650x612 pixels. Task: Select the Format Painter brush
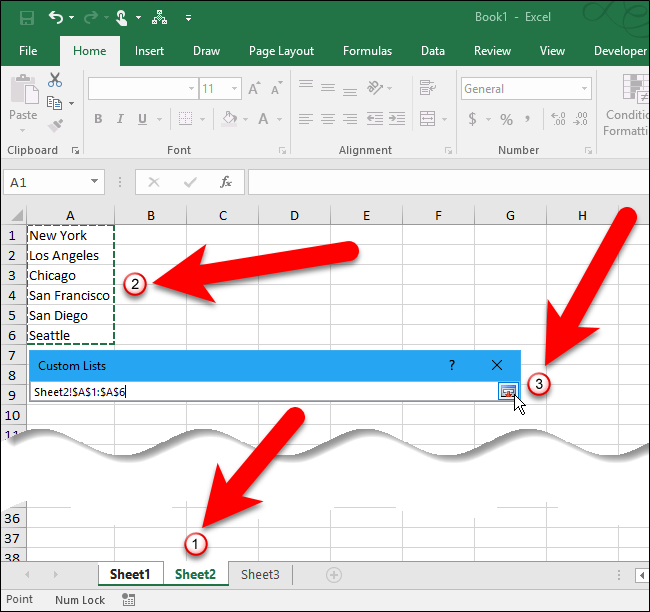pyautogui.click(x=55, y=125)
